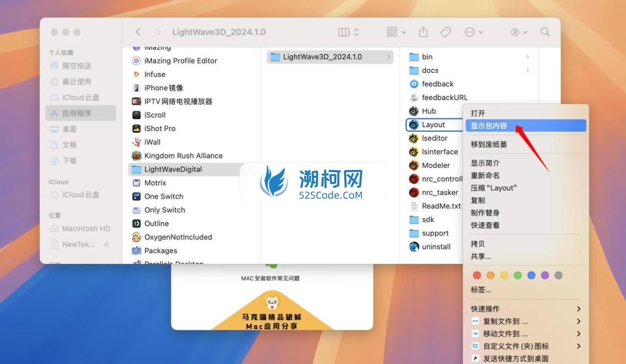Choose 快速查看 in the context menu
Screen dimensions: 626x364
pos(525,225)
